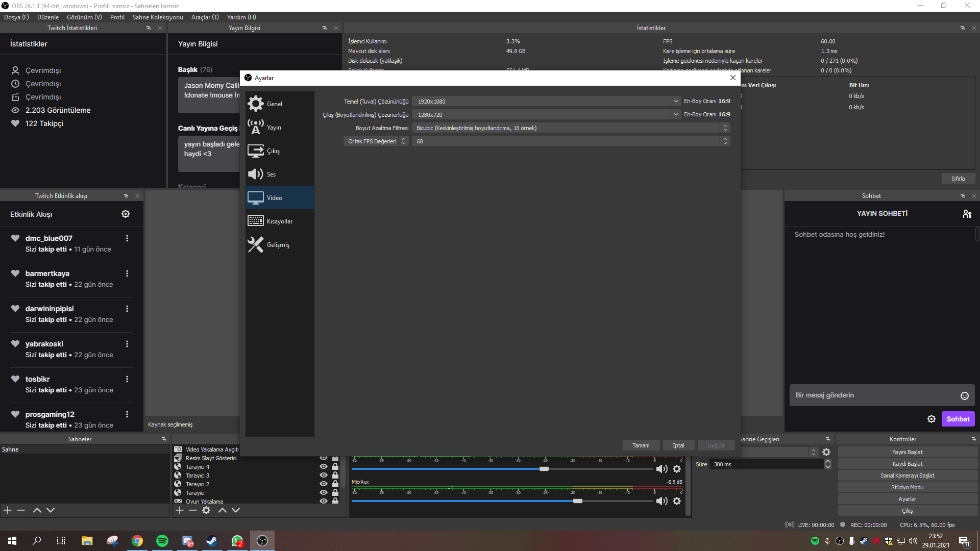Open the Profil menu
Screen dimensions: 980x551
coord(117,17)
